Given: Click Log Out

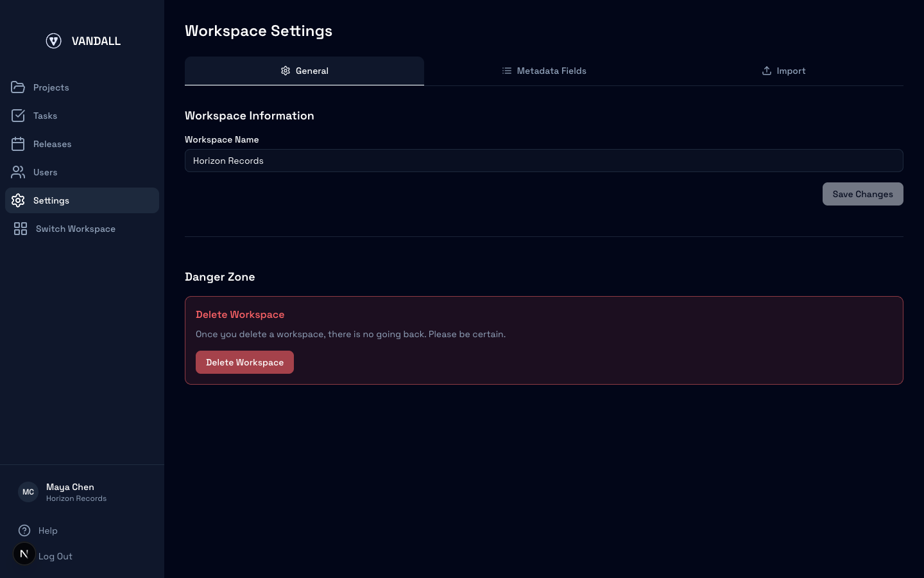Looking at the screenshot, I should pyautogui.click(x=55, y=556).
